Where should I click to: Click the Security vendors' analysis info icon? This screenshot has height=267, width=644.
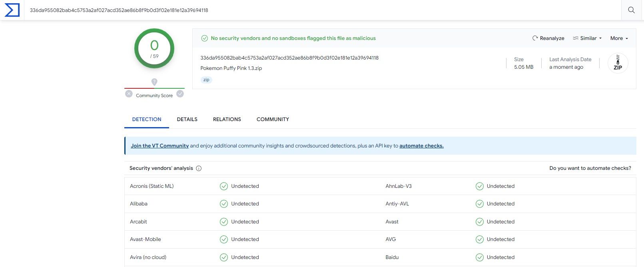pos(199,168)
